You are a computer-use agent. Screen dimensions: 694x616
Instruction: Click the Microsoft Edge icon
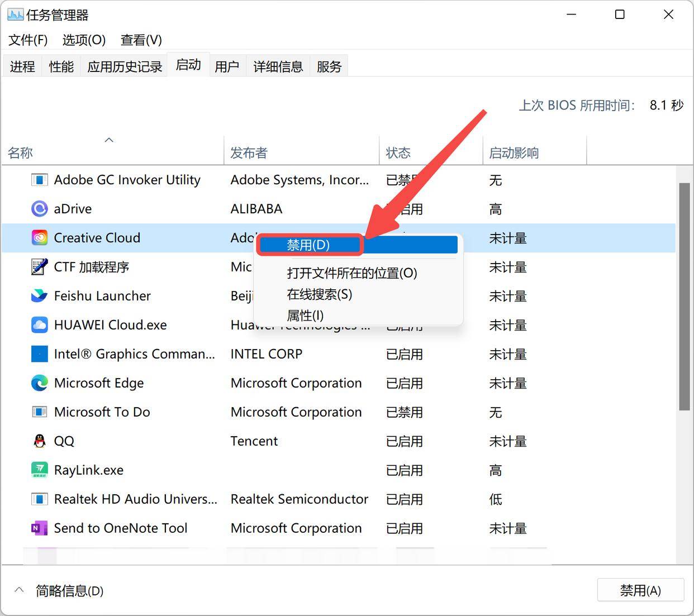click(x=39, y=383)
